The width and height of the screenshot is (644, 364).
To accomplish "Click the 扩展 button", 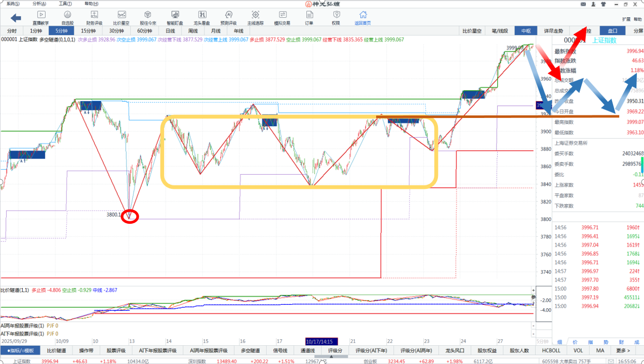I will coord(626,19).
